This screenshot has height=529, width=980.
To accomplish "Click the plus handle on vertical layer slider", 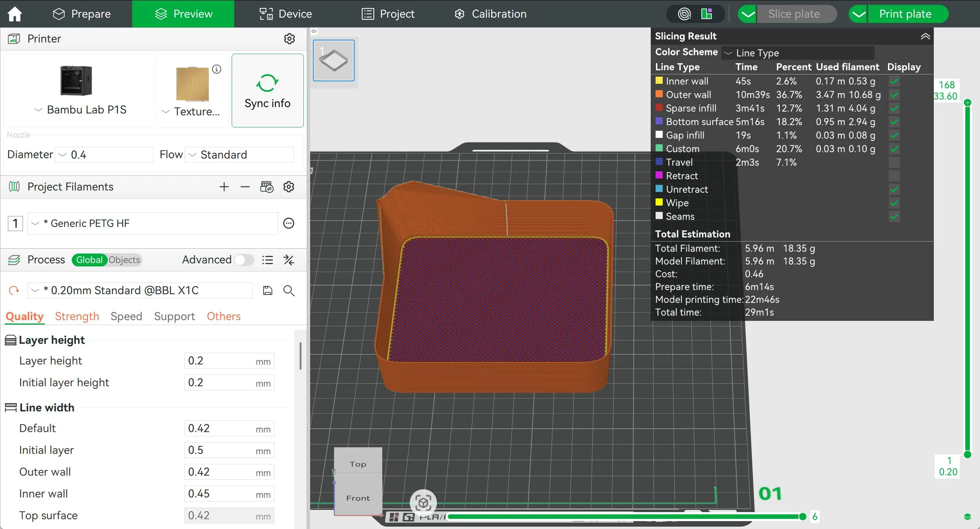I will tap(968, 103).
